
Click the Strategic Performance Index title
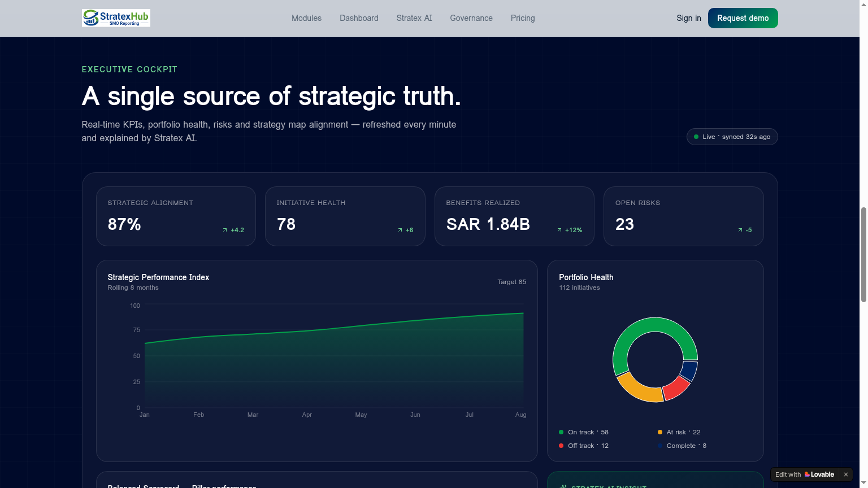pyautogui.click(x=158, y=277)
